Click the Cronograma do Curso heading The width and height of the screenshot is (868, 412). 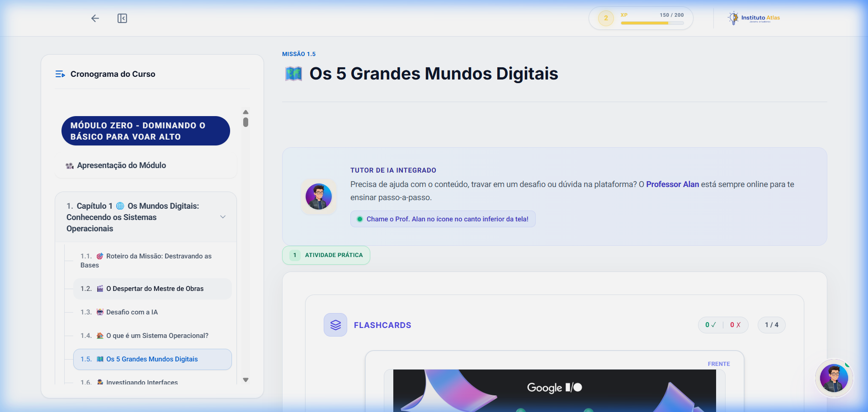[113, 74]
